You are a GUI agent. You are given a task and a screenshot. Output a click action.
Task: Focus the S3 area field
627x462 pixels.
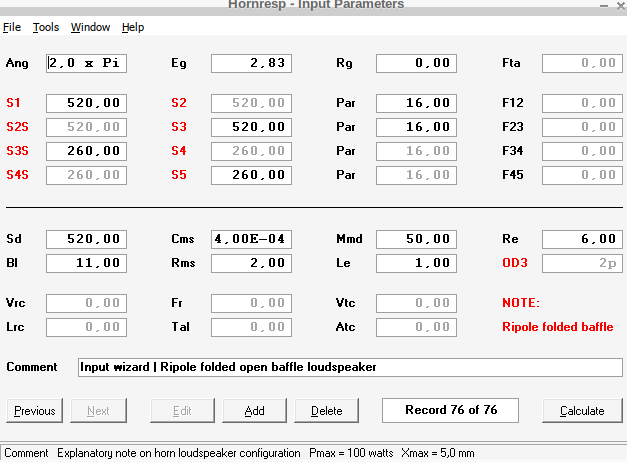(252, 127)
